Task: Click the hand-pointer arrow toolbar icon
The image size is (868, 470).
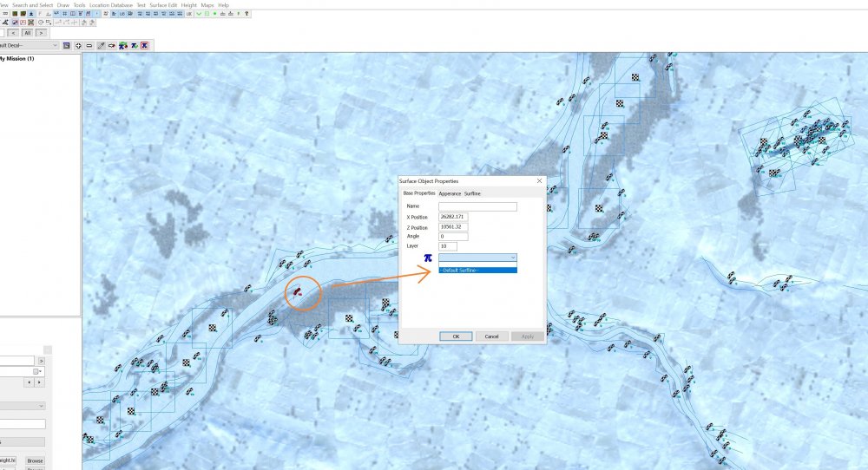Action: (x=112, y=45)
